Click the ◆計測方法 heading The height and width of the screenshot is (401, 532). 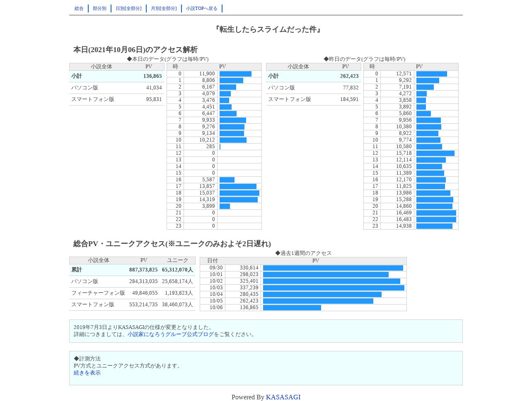click(x=87, y=359)
